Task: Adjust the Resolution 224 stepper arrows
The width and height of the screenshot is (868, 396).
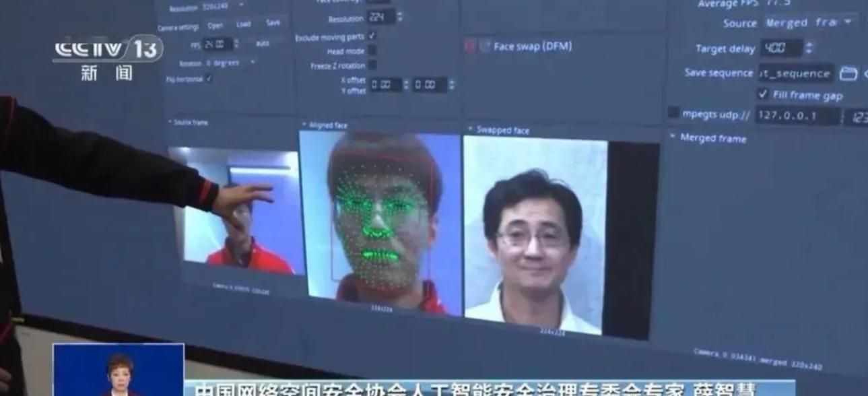Action: pyautogui.click(x=399, y=18)
